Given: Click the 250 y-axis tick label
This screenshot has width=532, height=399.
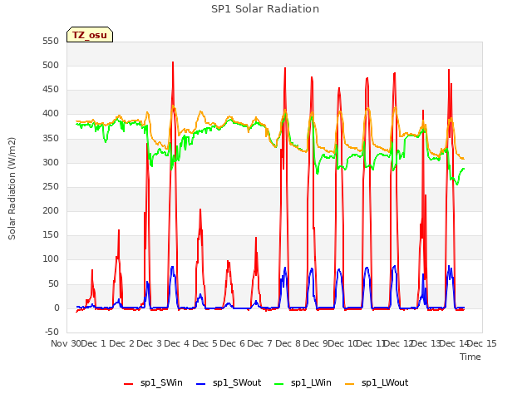Looking at the screenshot, I should [51, 186].
